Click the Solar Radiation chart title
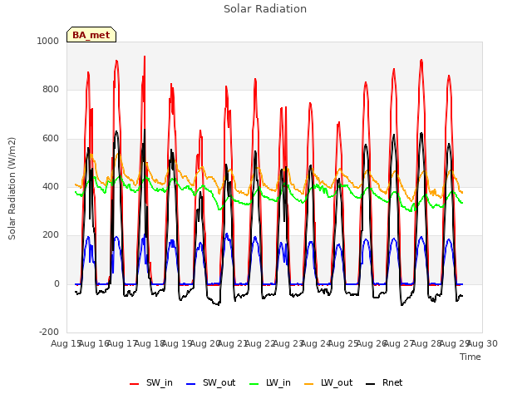The height and width of the screenshot is (399, 532). tap(265, 9)
